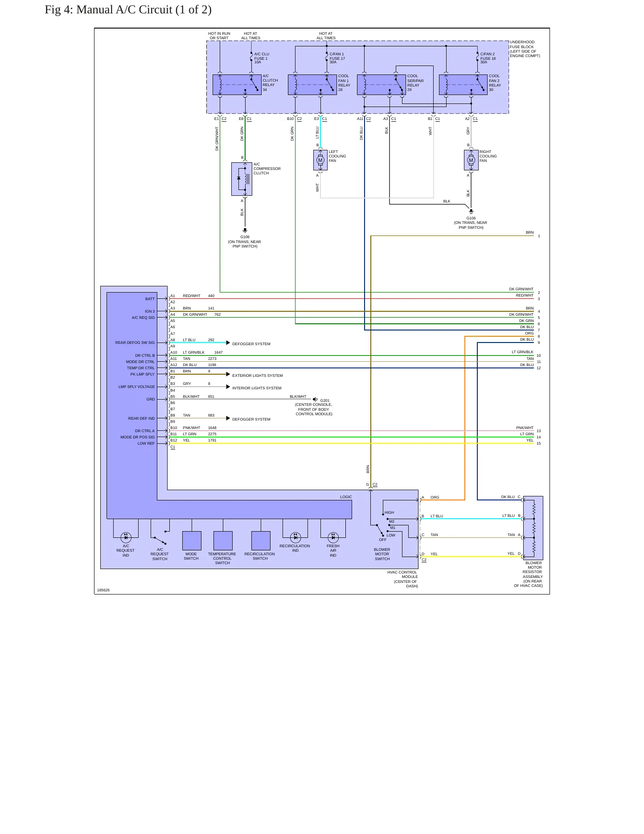Click the Blower Motor Resistor Assembly
Viewport: 644px width, 834px height.
(533, 528)
